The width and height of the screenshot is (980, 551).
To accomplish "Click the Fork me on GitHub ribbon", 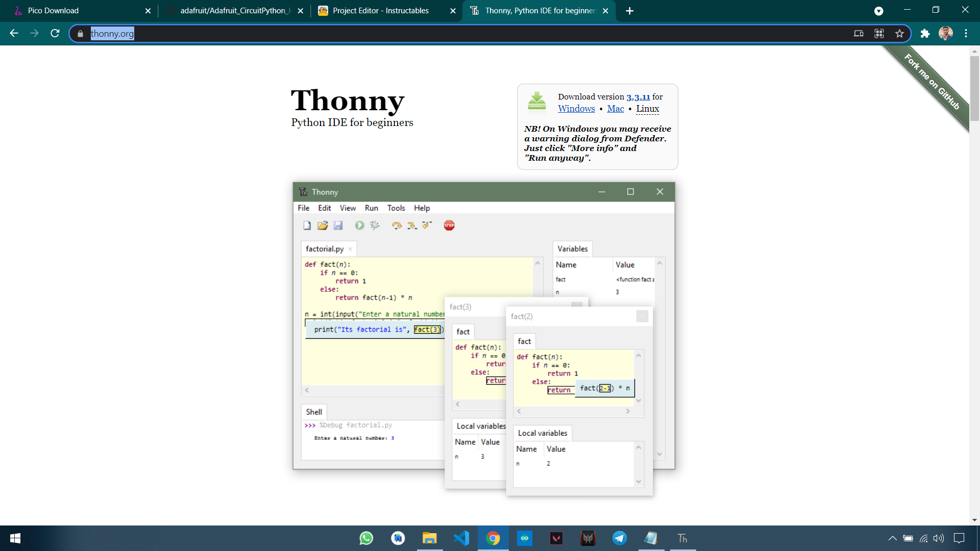I will click(932, 82).
